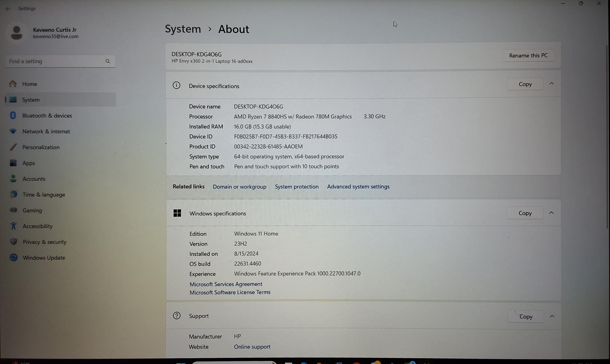Click the Home house icon
Screen dimensions: 610x364
point(13,84)
